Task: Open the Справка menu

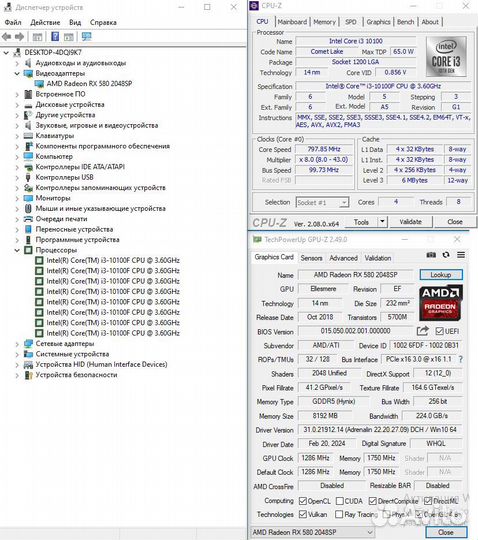Action: coord(103,22)
